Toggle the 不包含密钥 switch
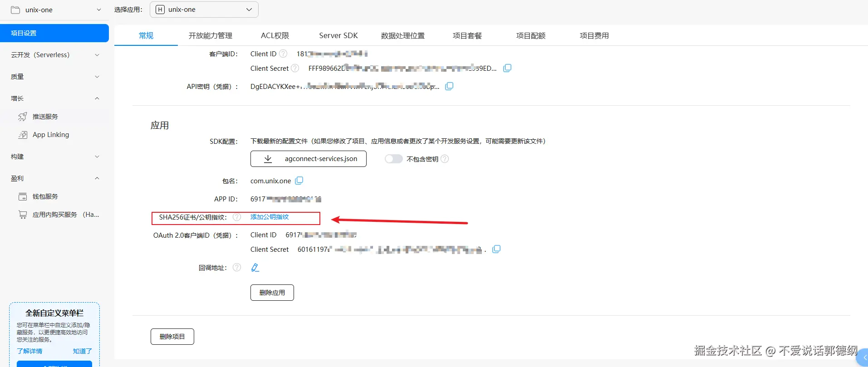This screenshot has height=367, width=868. (x=393, y=159)
